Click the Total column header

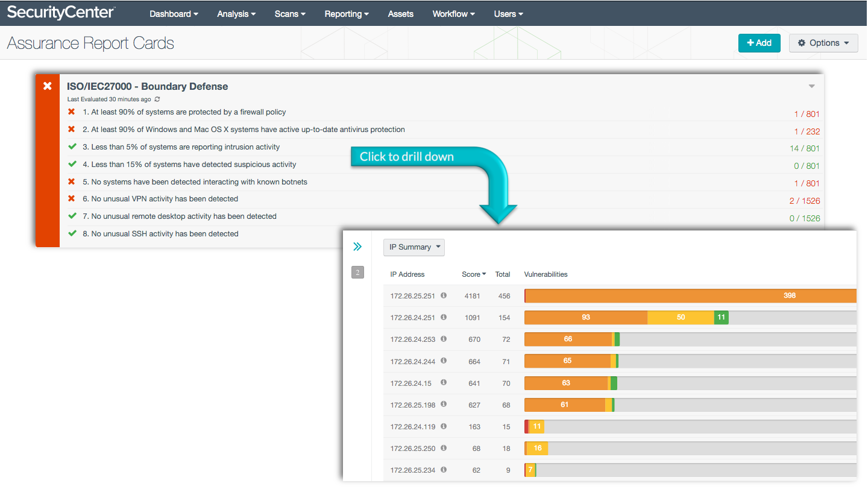coord(503,274)
